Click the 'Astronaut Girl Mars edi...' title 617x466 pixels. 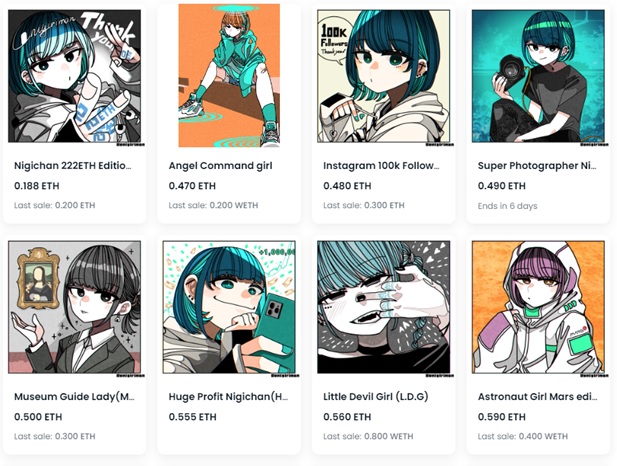coord(538,396)
